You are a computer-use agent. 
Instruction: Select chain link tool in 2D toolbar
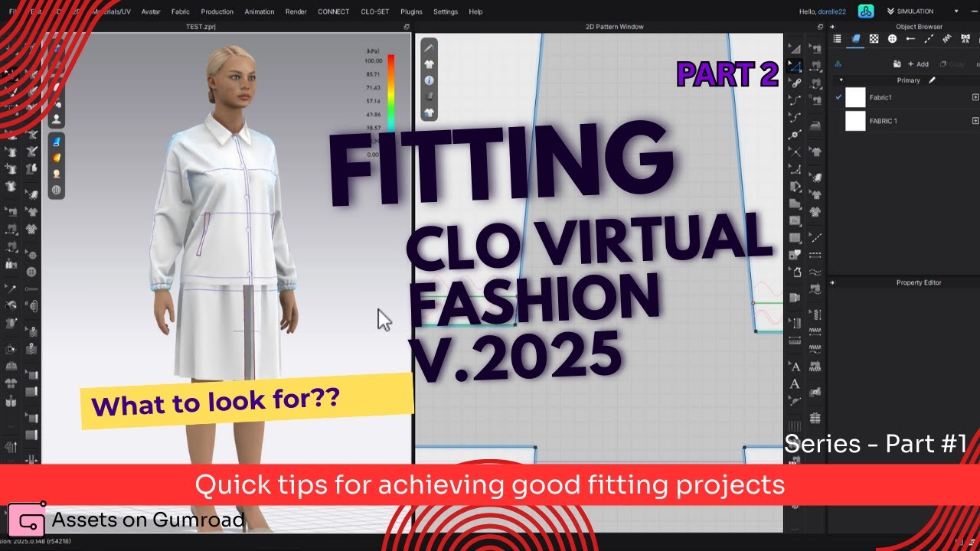[795, 83]
